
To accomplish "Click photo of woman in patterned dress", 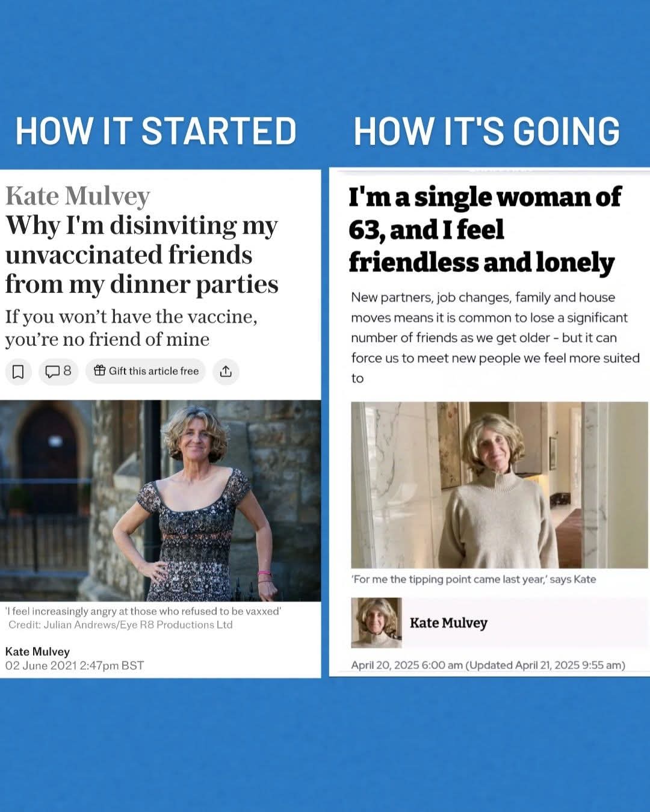I will [160, 500].
